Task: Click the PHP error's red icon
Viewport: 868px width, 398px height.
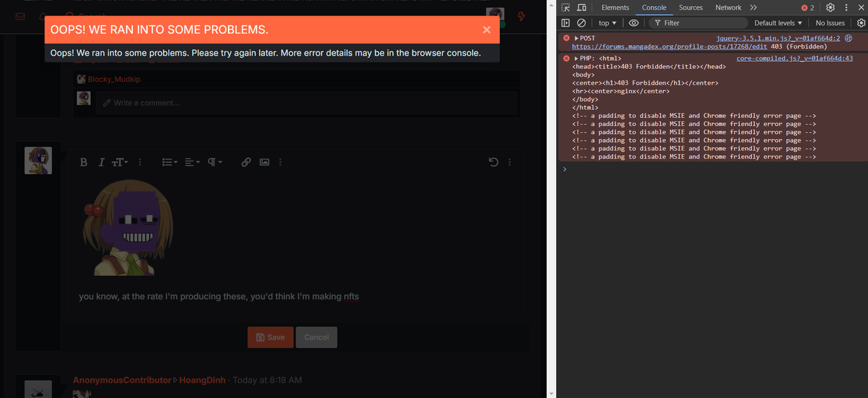Action: pos(566,59)
